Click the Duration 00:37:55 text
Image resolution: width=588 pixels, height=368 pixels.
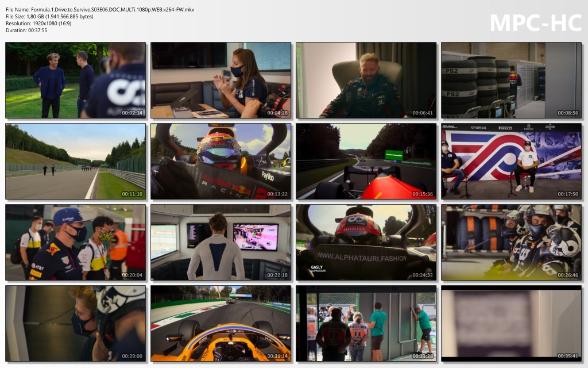tap(26, 30)
